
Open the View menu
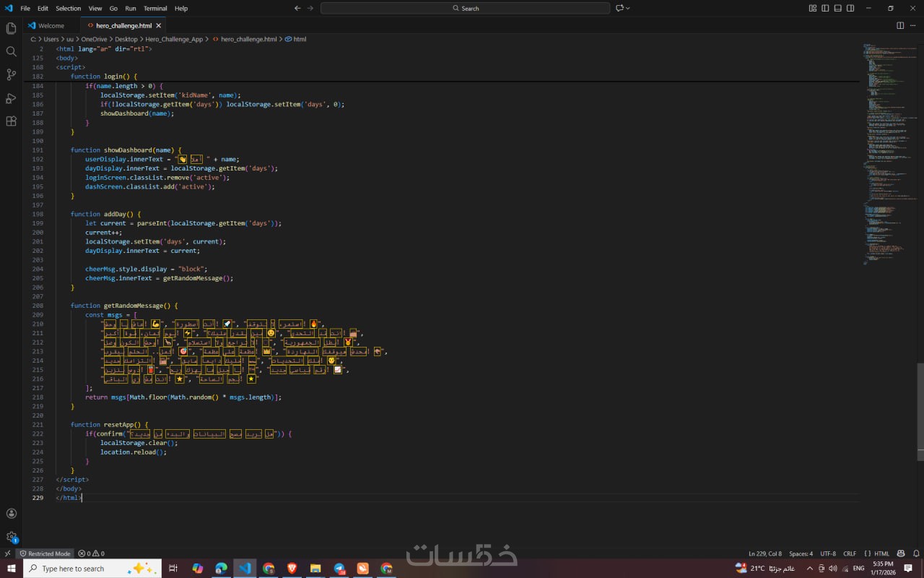[95, 8]
